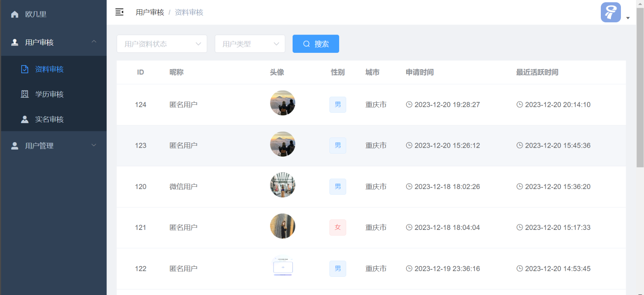644x295 pixels.
Task: Click the 用户审核 sidebar menu header
Action: coord(54,42)
